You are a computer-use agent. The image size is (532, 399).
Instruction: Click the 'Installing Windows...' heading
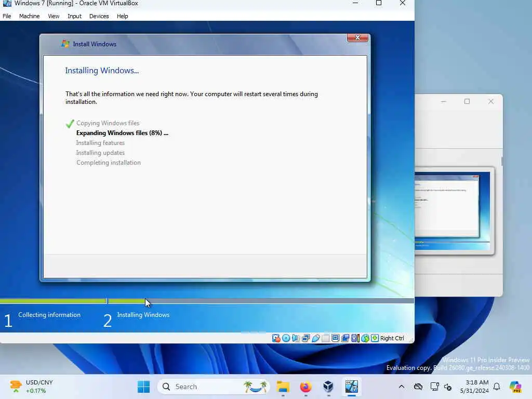(102, 71)
